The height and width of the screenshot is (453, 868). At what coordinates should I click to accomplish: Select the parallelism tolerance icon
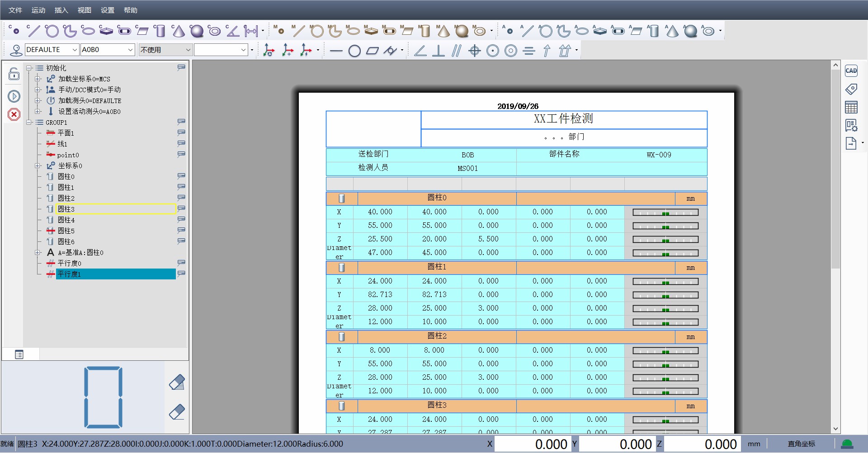click(457, 51)
